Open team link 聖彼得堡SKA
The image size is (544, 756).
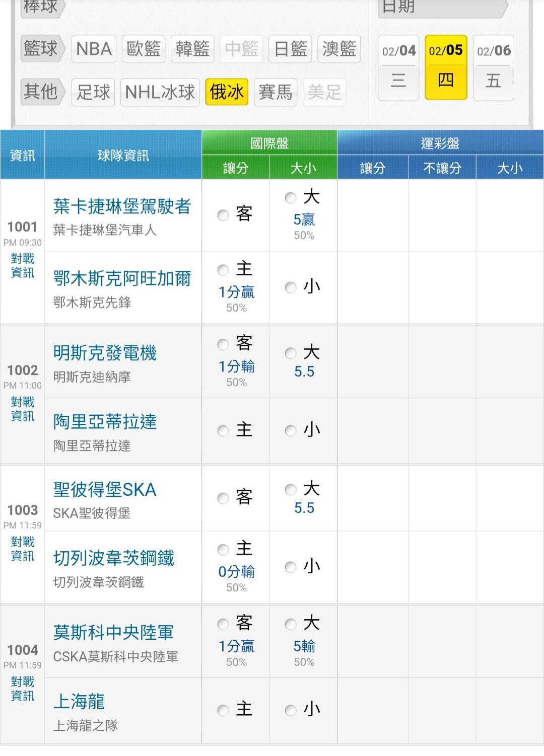click(x=105, y=490)
